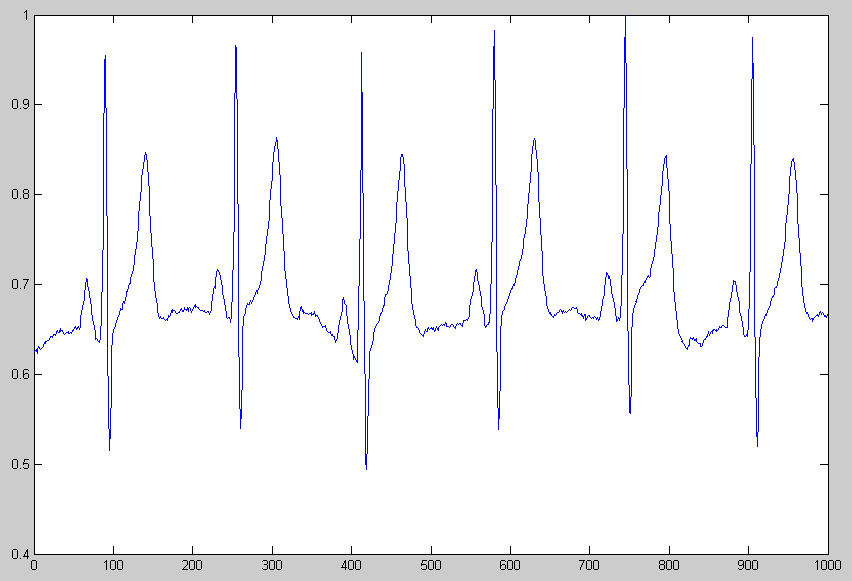The image size is (852, 581).
Task: Click the y-axis tick label 0.7
Action: point(20,285)
